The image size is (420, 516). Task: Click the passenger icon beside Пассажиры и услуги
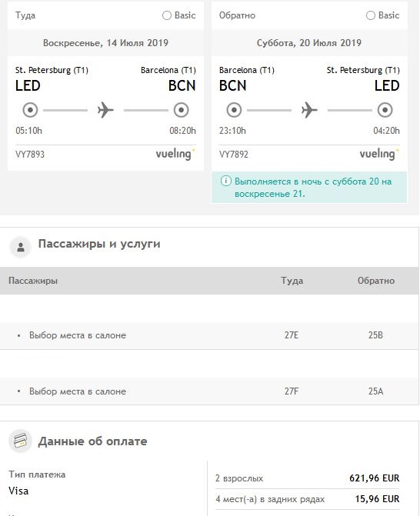click(21, 247)
